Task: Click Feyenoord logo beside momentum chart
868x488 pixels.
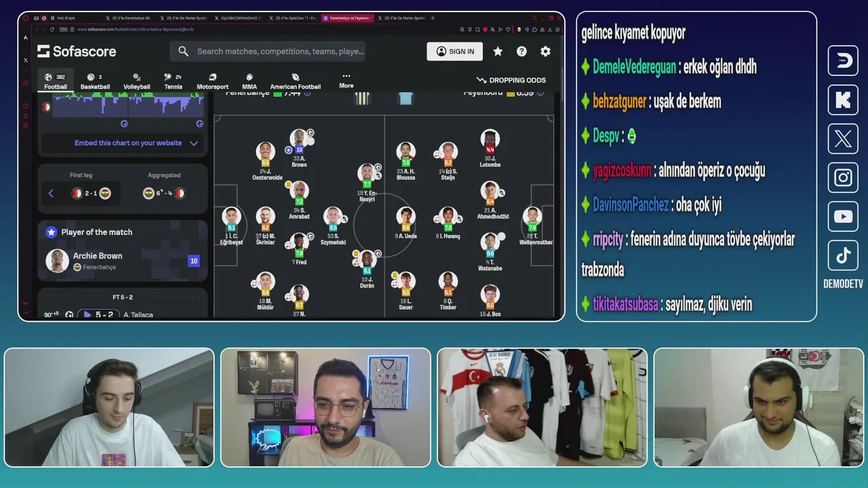Action: (46, 107)
